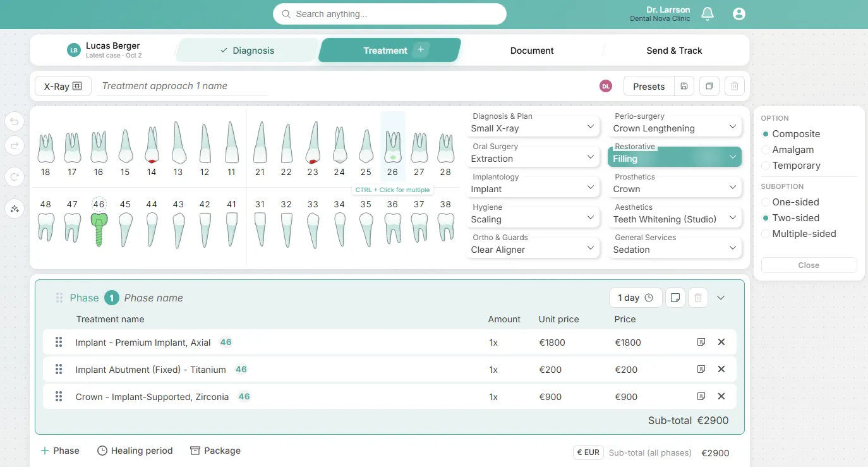The height and width of the screenshot is (467, 868).
Task: Collapse Phase 1 with the chevron
Action: coord(721,298)
